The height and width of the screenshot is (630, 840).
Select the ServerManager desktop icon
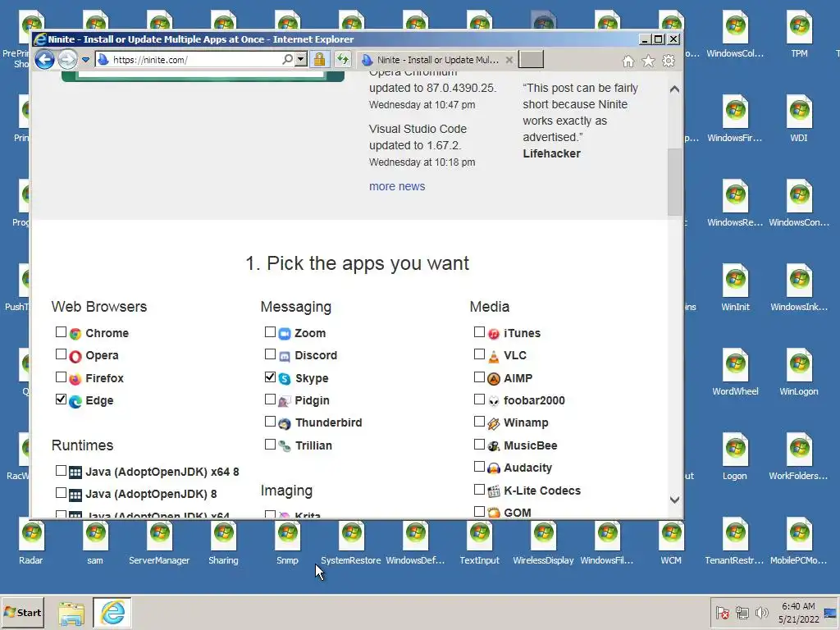pos(159,542)
